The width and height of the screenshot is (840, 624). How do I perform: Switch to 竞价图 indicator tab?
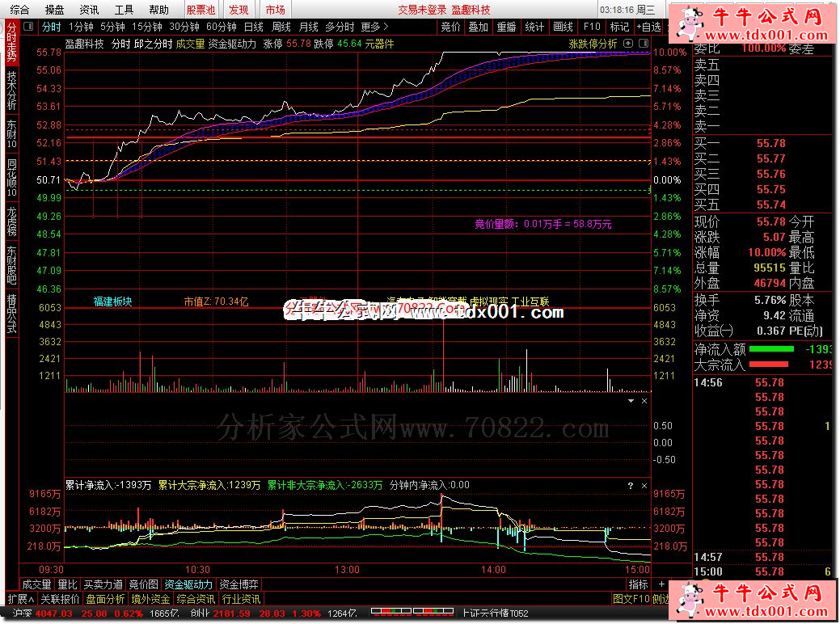click(x=144, y=584)
